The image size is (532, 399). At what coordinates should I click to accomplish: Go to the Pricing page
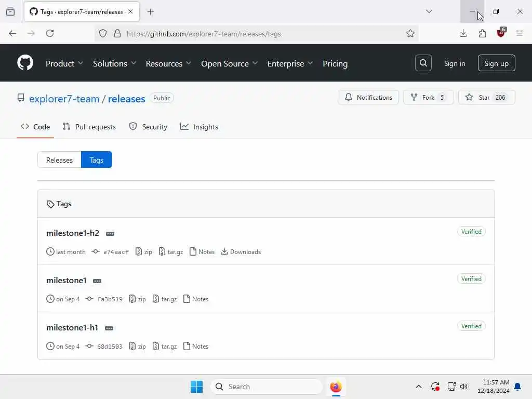point(335,63)
